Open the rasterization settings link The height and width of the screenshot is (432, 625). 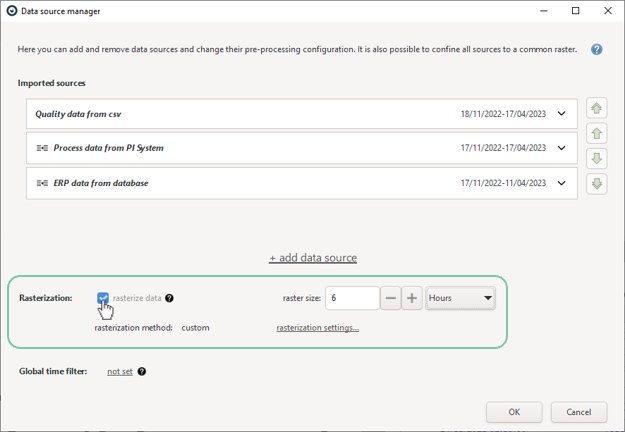(318, 328)
